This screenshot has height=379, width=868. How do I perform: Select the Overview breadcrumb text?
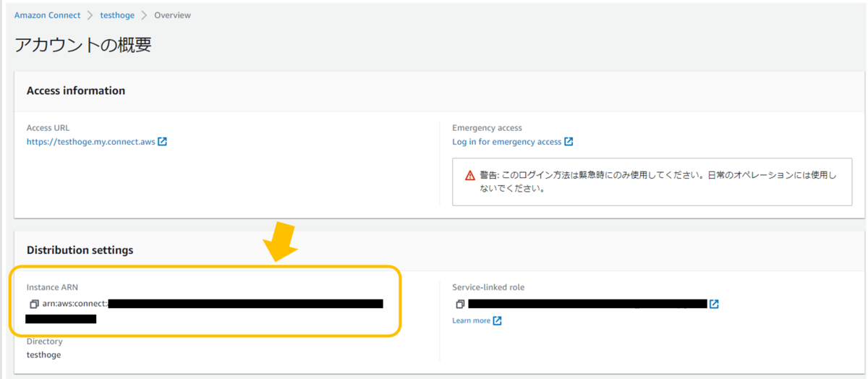(x=173, y=15)
